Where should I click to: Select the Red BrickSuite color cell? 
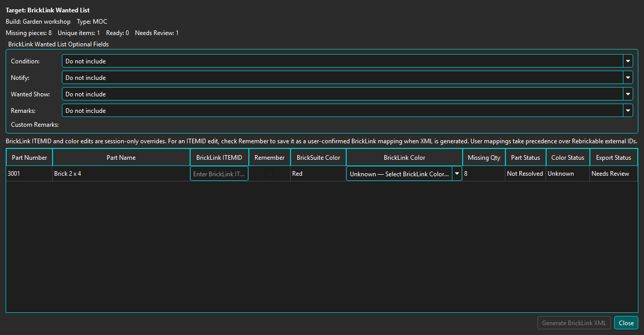coord(318,174)
